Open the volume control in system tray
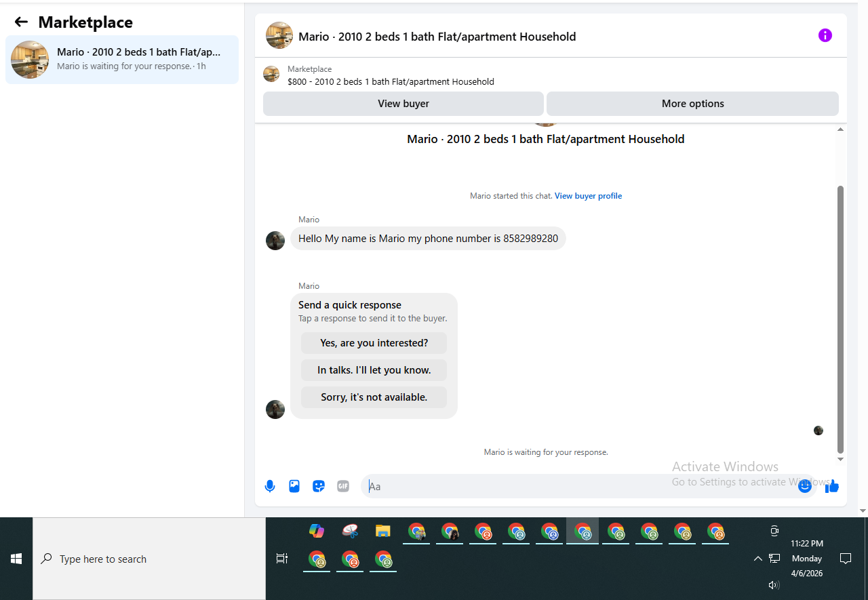Image resolution: width=868 pixels, height=600 pixels. coord(774,585)
